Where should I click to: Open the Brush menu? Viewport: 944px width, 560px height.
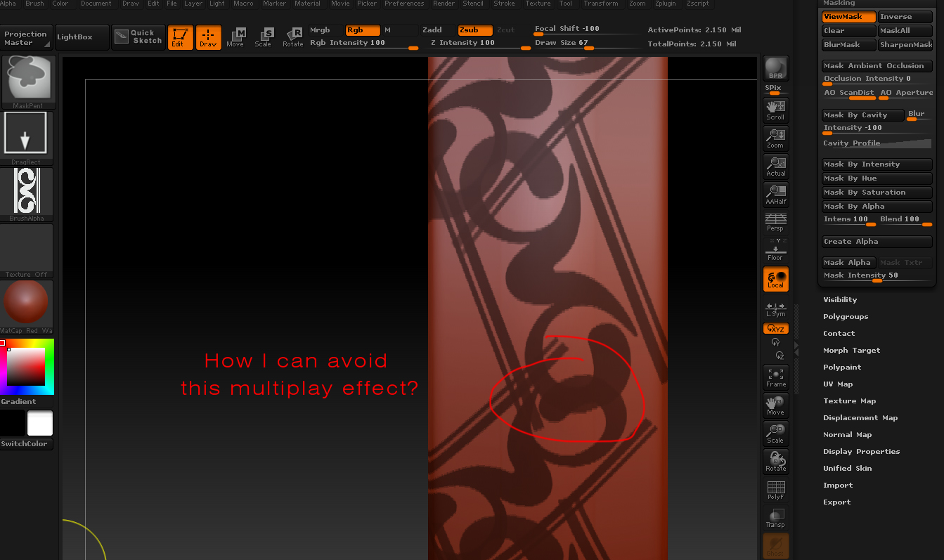click(x=34, y=4)
